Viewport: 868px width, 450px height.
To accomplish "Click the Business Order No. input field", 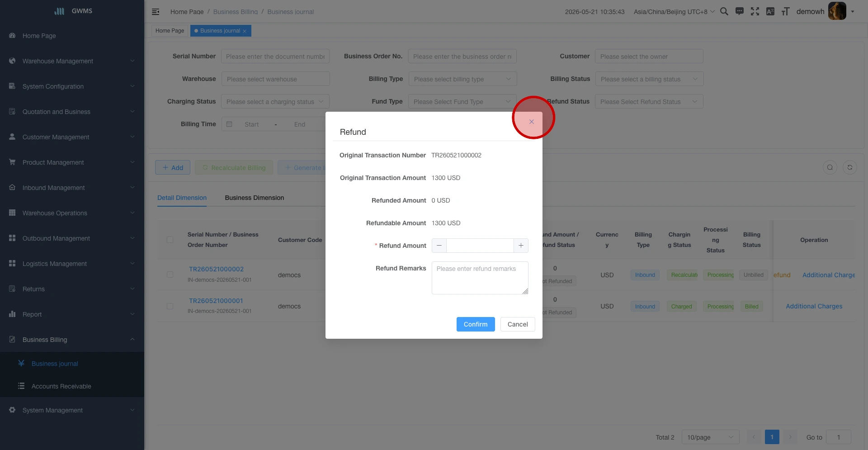I will tap(462, 57).
